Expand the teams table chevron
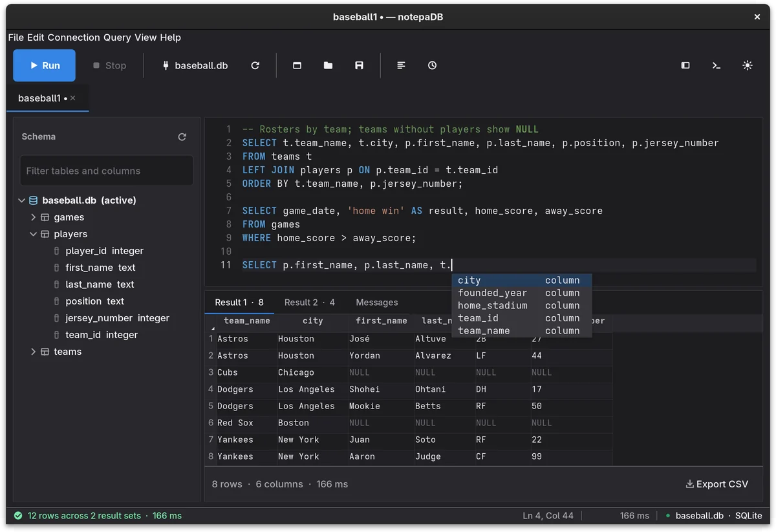Viewport: 776px width, 532px height. (33, 352)
